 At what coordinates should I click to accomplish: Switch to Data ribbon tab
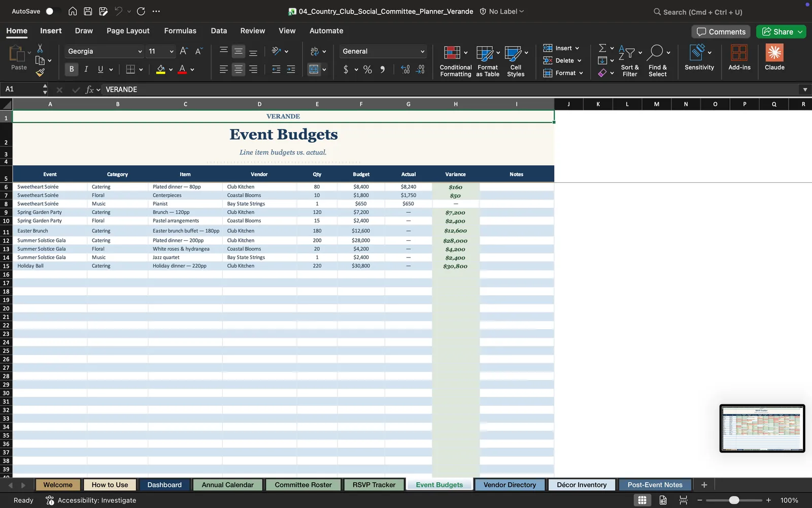(x=219, y=31)
